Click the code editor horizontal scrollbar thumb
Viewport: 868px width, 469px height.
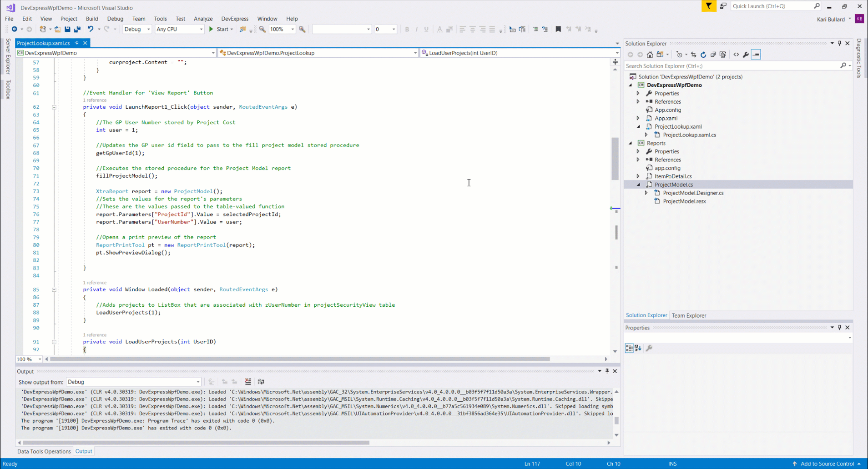click(x=300, y=359)
